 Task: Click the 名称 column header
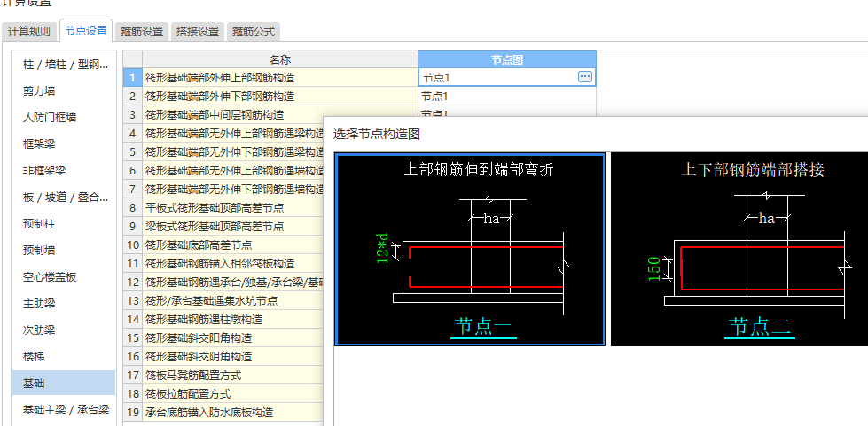pos(280,59)
